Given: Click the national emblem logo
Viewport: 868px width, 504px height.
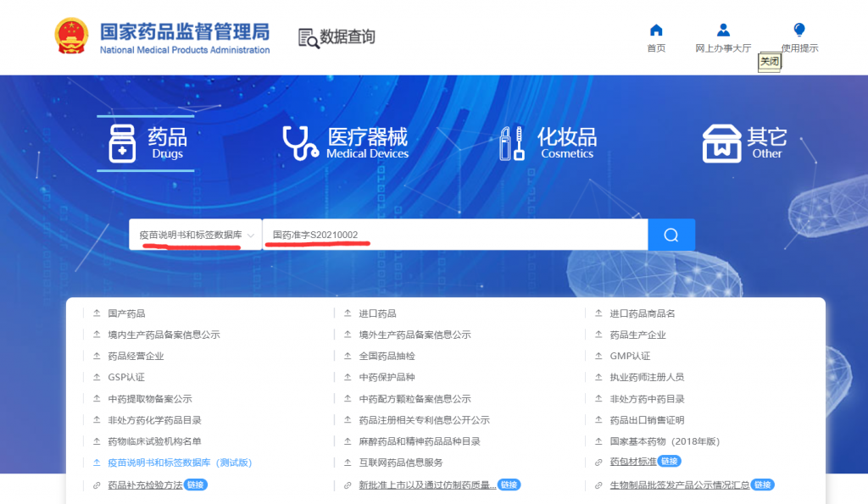Looking at the screenshot, I should (71, 36).
